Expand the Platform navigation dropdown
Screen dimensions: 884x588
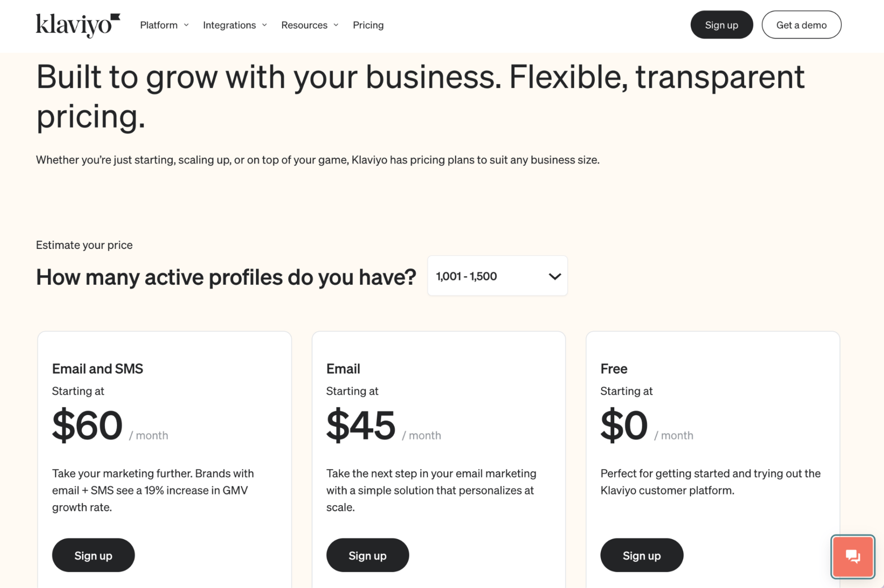pyautogui.click(x=163, y=25)
